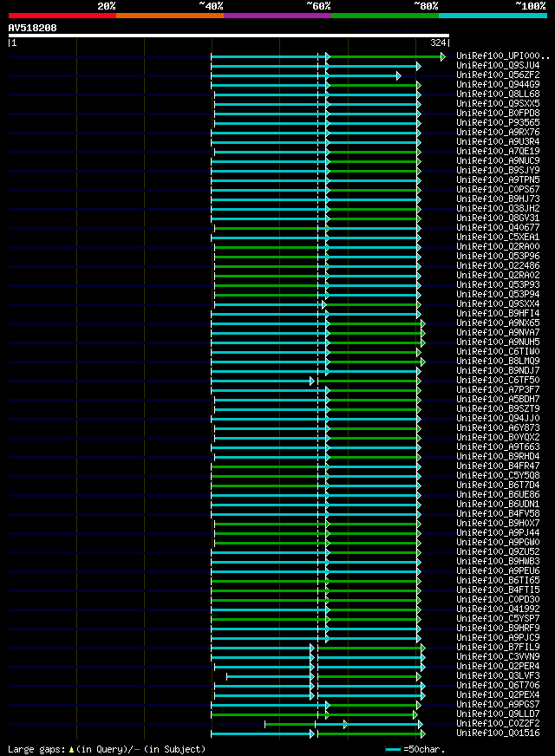555x756 pixels.
Task: Click UniRef100_A5BDH7 label
Action: pyautogui.click(x=498, y=399)
